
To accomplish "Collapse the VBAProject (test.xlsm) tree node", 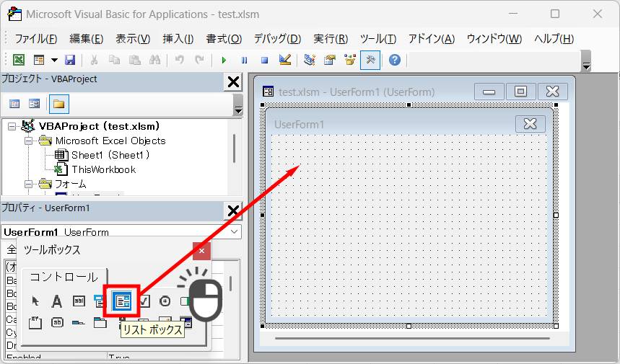I will point(12,126).
